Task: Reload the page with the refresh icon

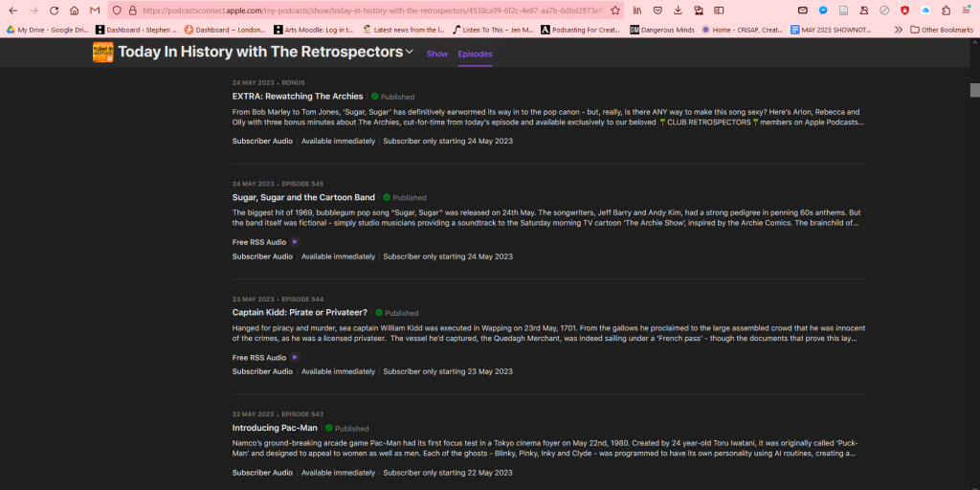Action: 55,11
